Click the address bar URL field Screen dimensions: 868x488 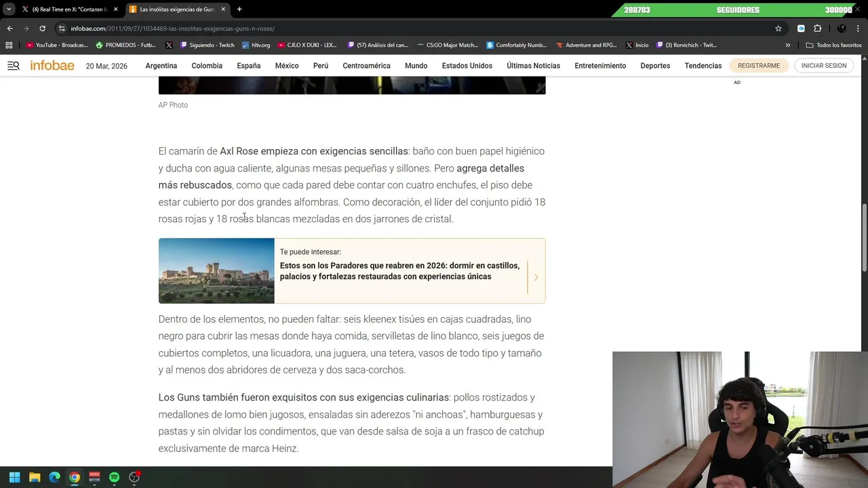[x=420, y=28]
